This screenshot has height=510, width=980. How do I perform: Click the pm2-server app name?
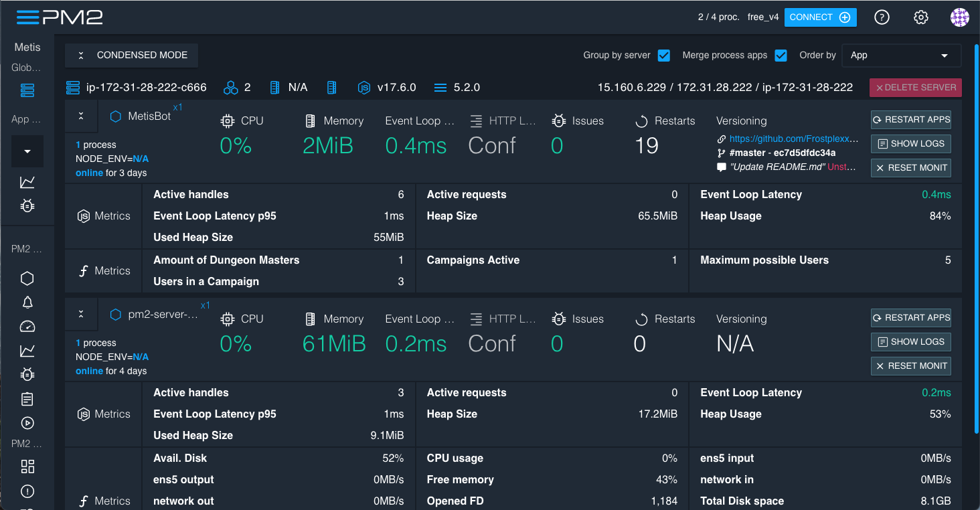[x=163, y=315]
